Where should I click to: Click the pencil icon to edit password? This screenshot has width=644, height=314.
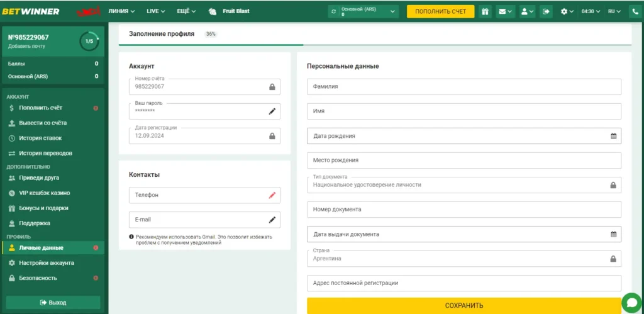pyautogui.click(x=272, y=111)
